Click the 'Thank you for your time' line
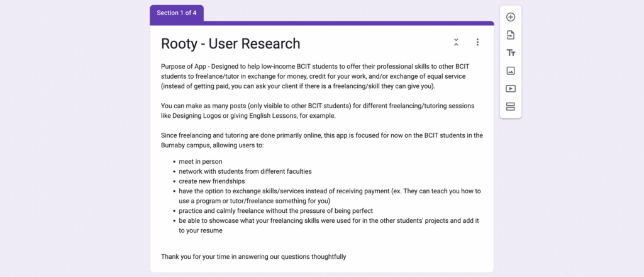This screenshot has height=277, width=644. click(x=253, y=256)
